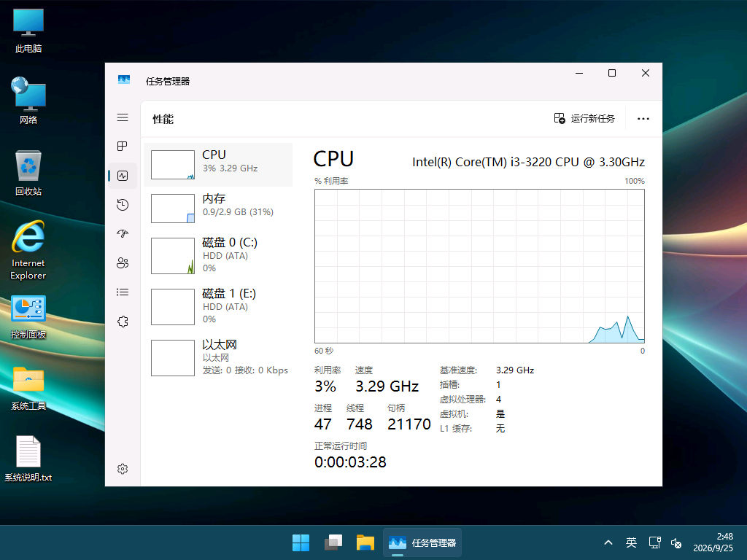Screen dimensions: 747x560
Task: Open the Users page icon in sidebar
Action: pos(123,262)
